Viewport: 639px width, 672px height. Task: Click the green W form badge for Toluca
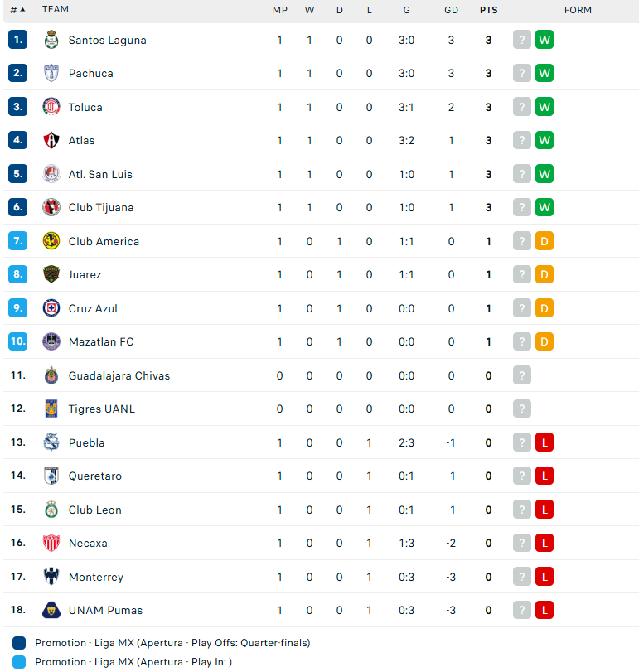545,107
